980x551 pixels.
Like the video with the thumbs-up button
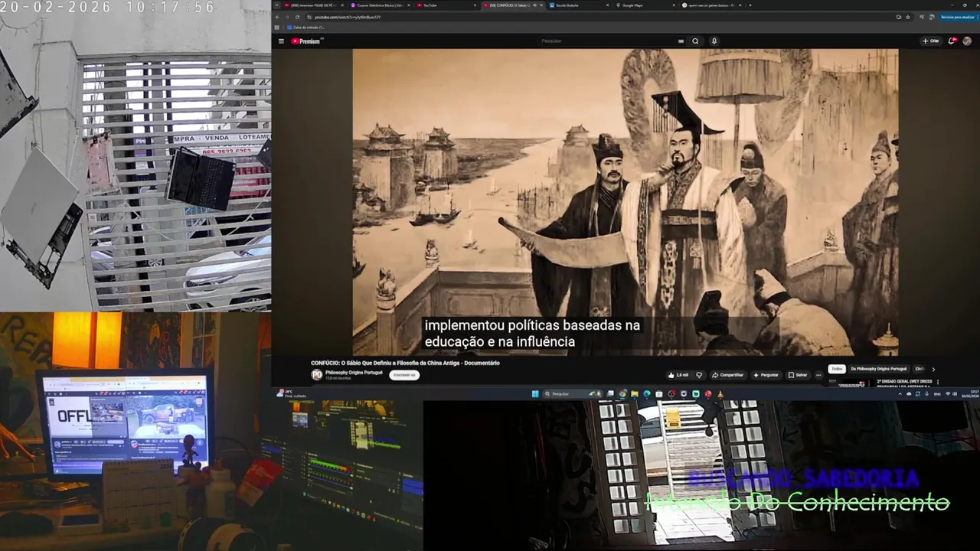pyautogui.click(x=678, y=375)
